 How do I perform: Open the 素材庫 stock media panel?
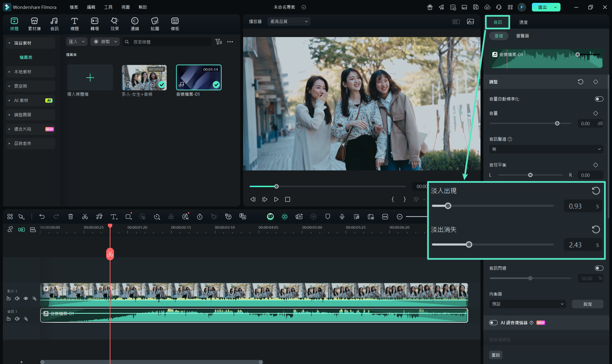point(34,24)
